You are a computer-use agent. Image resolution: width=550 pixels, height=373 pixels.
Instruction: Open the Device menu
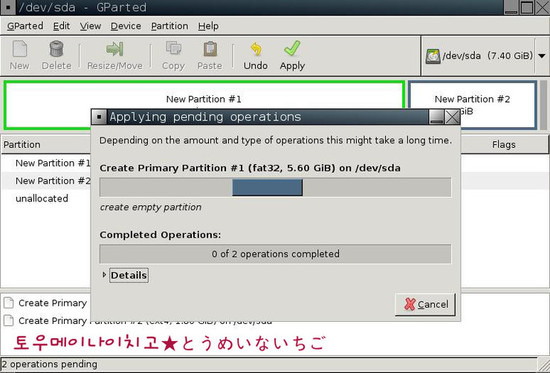pos(126,26)
